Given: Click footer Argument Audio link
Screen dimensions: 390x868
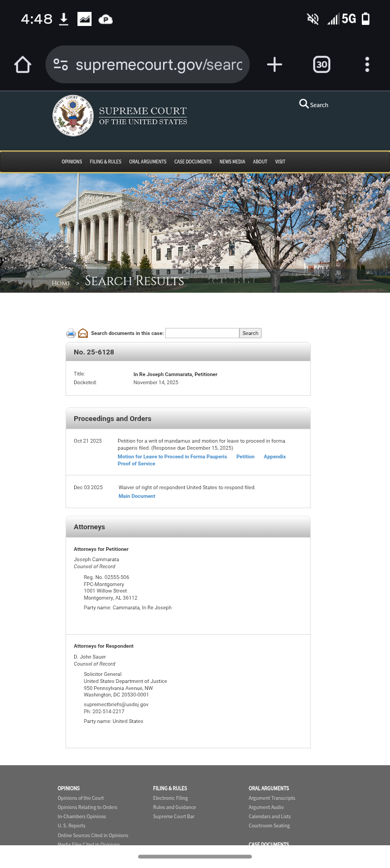Looking at the screenshot, I should point(266,807).
